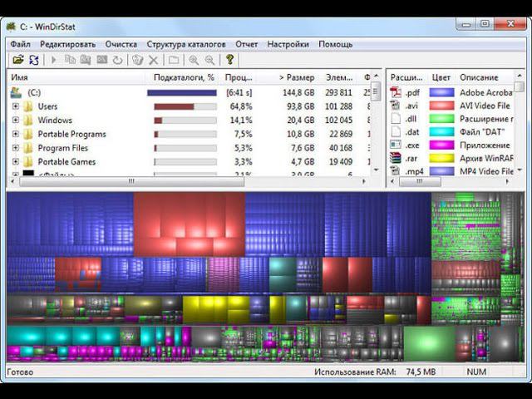Viewport: 532px width, 399px height.
Task: Expand the Portable Programs folder node
Action: point(16,134)
